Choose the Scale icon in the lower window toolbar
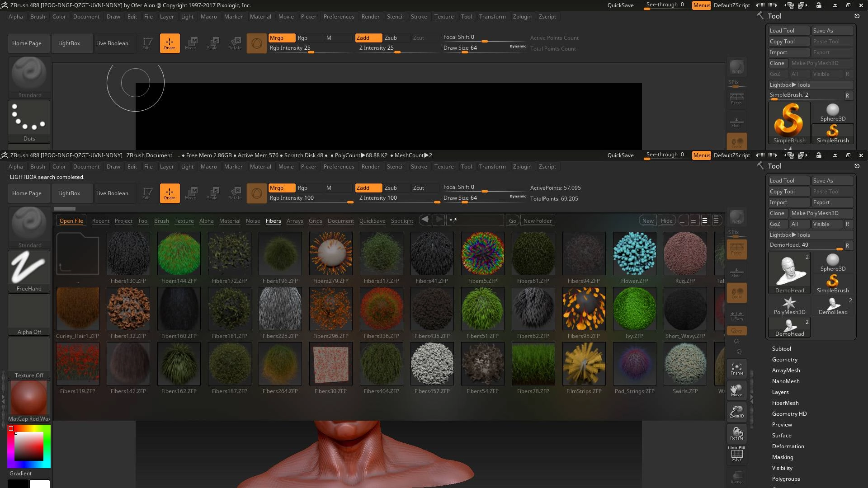The height and width of the screenshot is (488, 868). pos(212,193)
